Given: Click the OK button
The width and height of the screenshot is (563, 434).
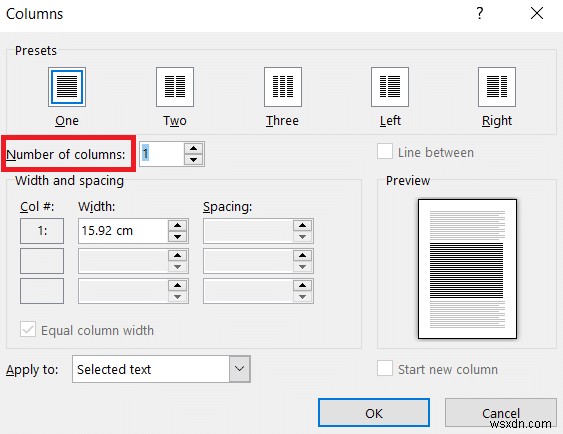Looking at the screenshot, I should point(374,413).
